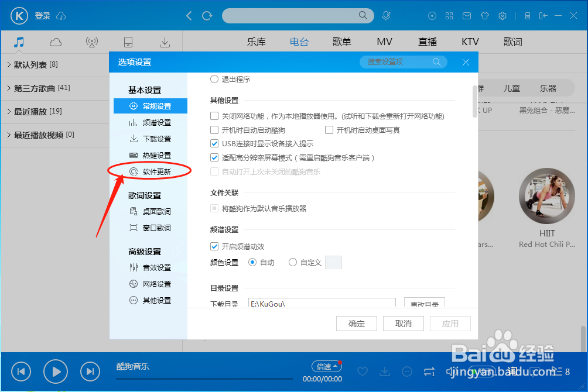
Task: Open 窗口歌词 settings
Action: pos(151,228)
